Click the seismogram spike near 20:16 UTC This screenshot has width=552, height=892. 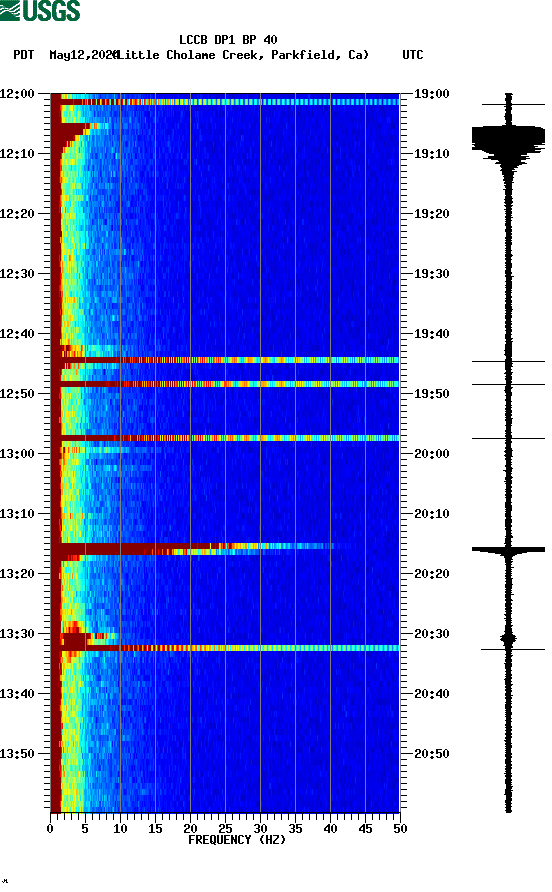tap(508, 550)
